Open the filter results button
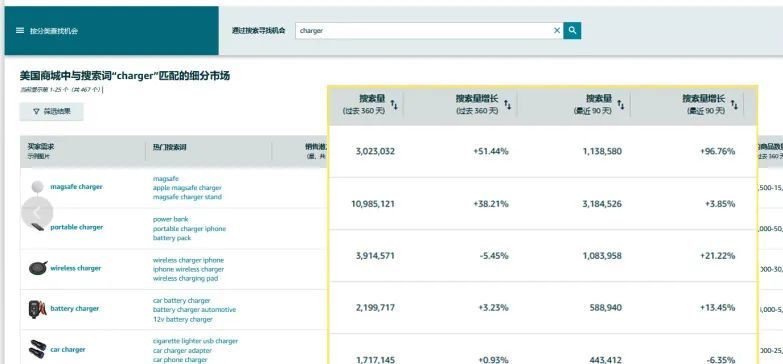Image resolution: width=783 pixels, height=364 pixels. pos(51,111)
